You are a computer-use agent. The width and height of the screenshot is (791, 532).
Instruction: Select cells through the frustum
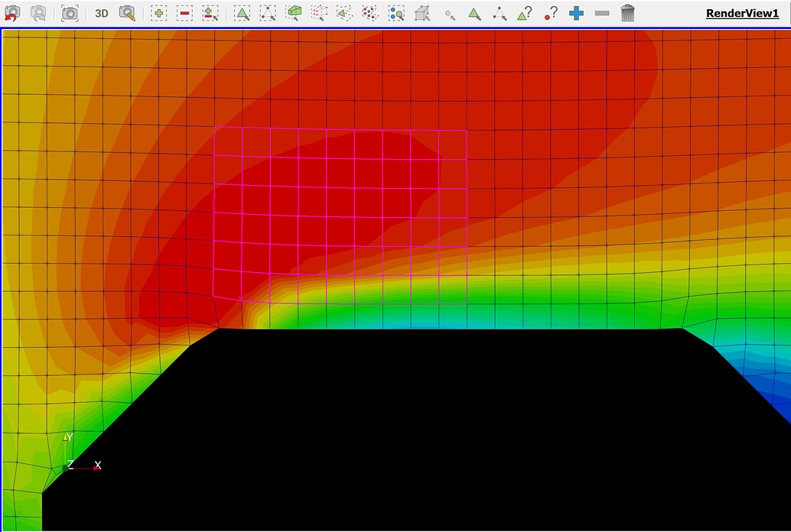click(295, 12)
